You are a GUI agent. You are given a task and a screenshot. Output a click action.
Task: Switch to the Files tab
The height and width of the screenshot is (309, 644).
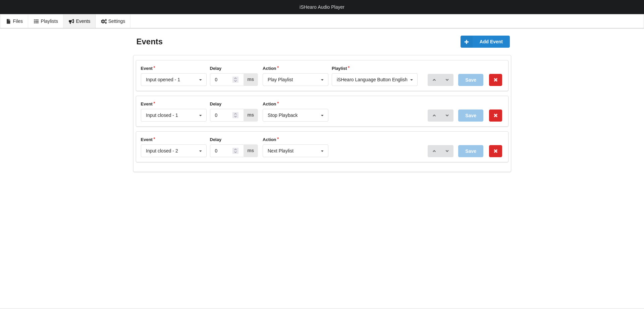pos(14,21)
